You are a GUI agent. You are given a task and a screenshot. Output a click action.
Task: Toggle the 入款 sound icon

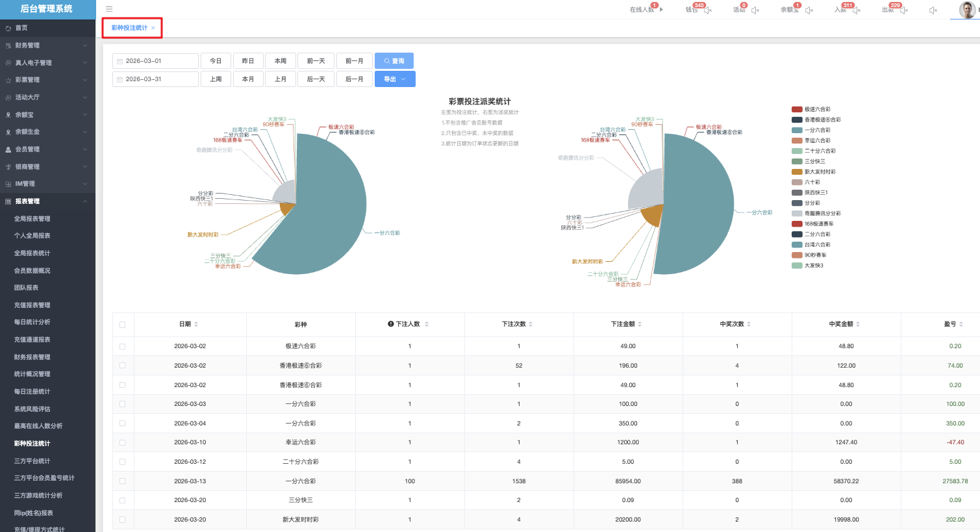[x=857, y=10]
